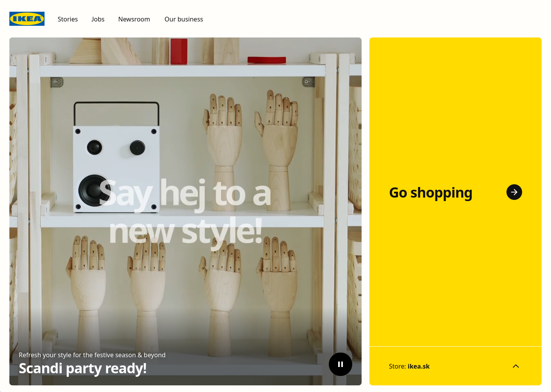Open the Stories menu item
This screenshot has height=392, width=551.
[68, 19]
